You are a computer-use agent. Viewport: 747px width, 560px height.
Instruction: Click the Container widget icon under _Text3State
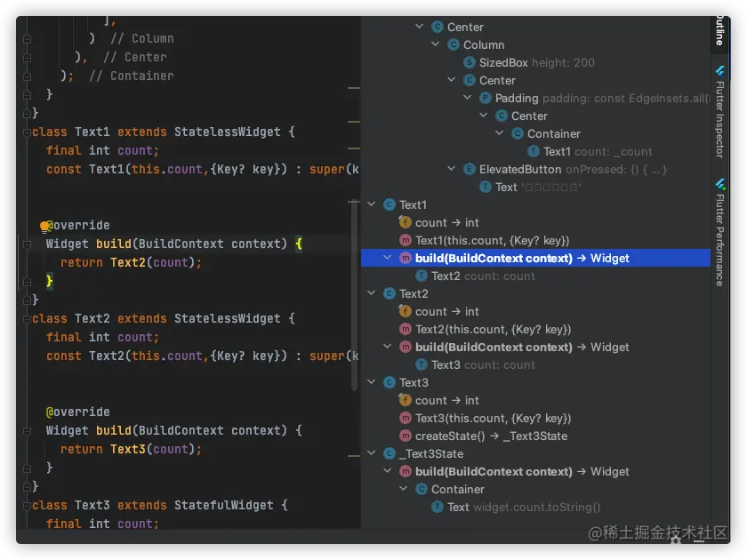(422, 489)
